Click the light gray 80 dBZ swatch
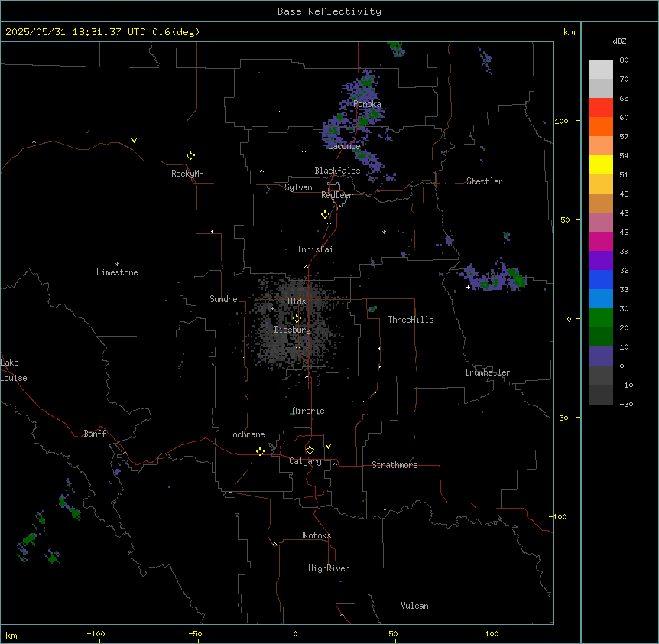The image size is (659, 644). point(601,69)
